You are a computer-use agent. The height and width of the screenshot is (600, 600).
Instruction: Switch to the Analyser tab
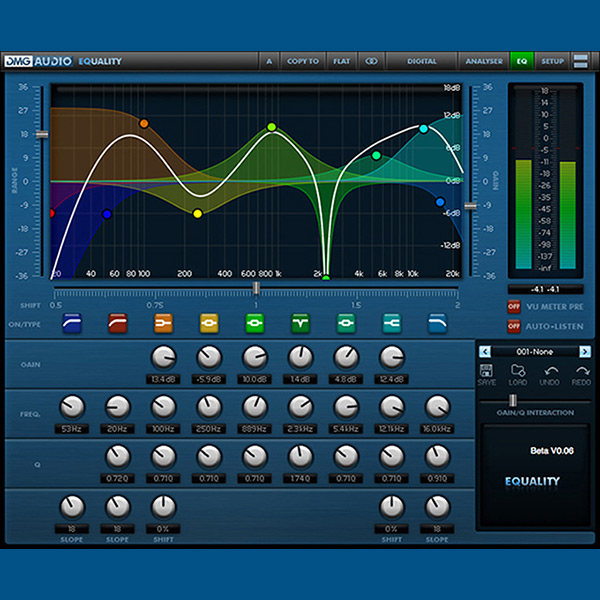click(x=484, y=61)
